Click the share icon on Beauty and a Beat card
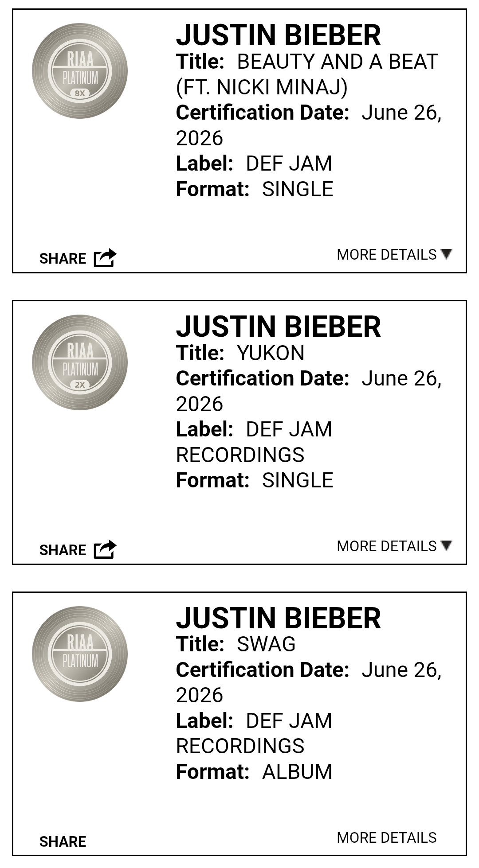Screen dimensions: 479x868 tap(105, 258)
